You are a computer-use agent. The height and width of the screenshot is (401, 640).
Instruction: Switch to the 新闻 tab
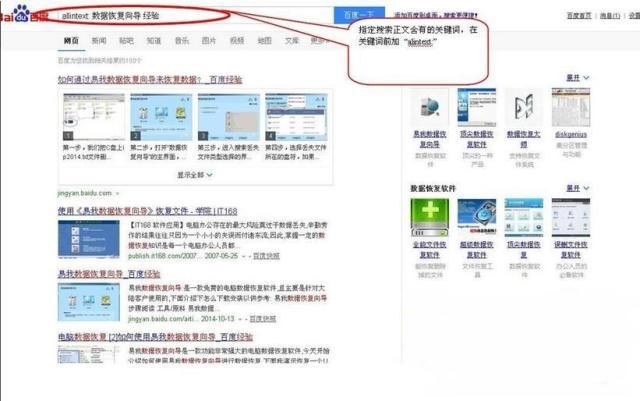[99, 40]
